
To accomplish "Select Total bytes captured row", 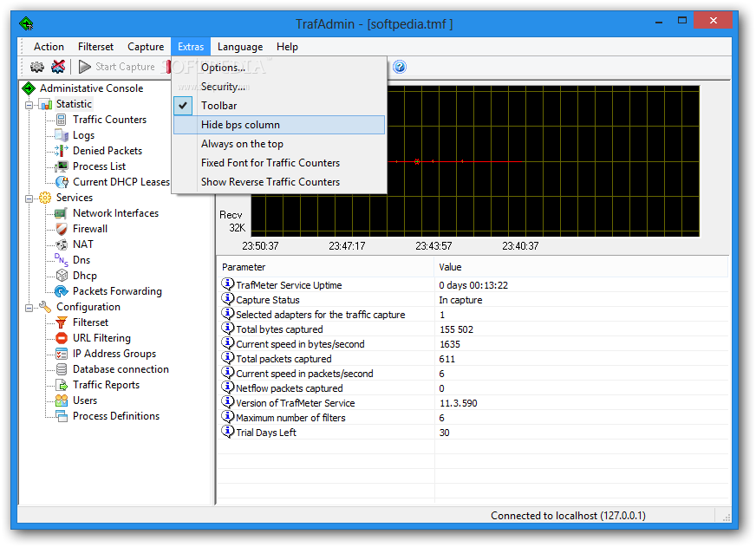I will point(472,329).
